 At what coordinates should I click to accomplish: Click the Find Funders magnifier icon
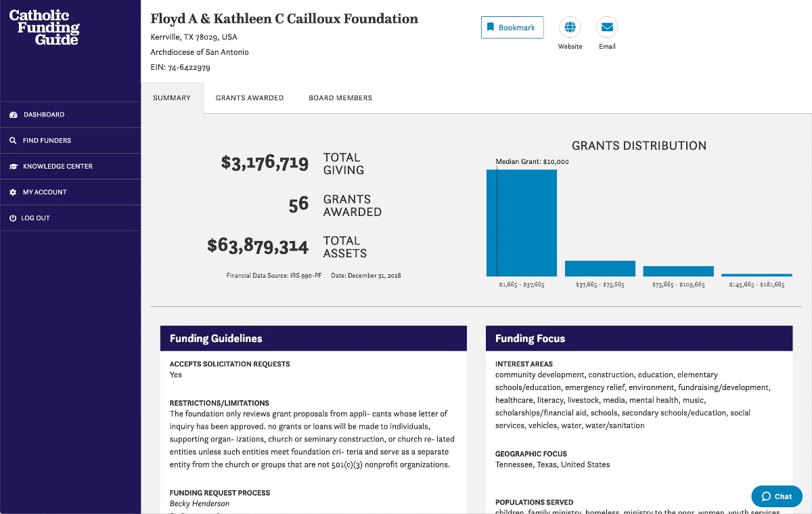13,140
